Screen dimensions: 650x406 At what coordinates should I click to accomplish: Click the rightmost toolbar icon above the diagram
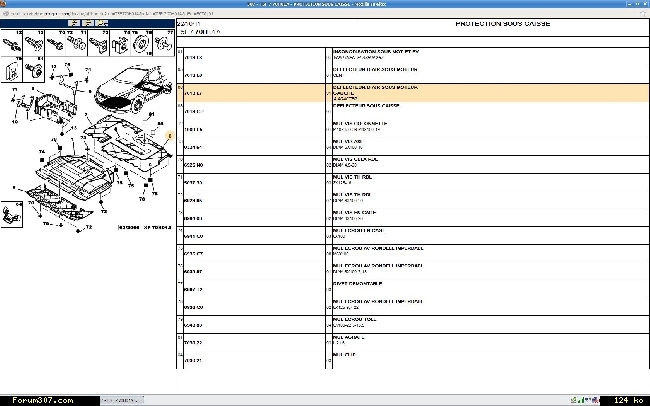pos(102,23)
